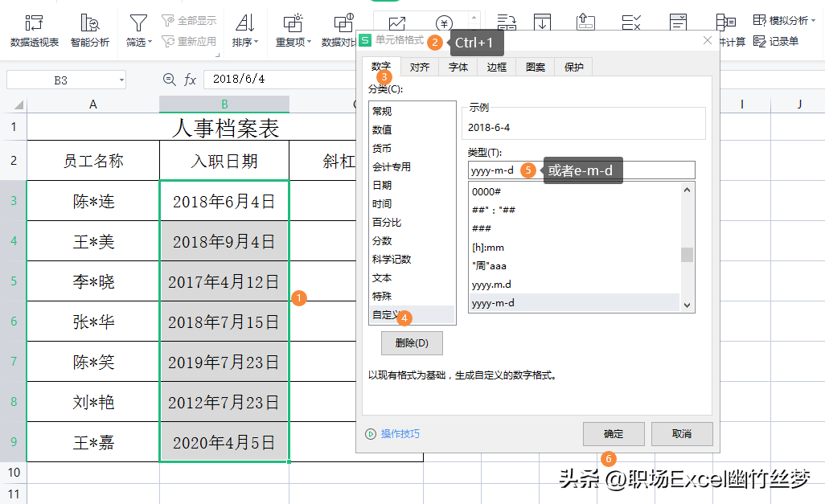The width and height of the screenshot is (825, 504).
Task: Open the 数据透视表 pivot table tool
Action: [x=35, y=31]
